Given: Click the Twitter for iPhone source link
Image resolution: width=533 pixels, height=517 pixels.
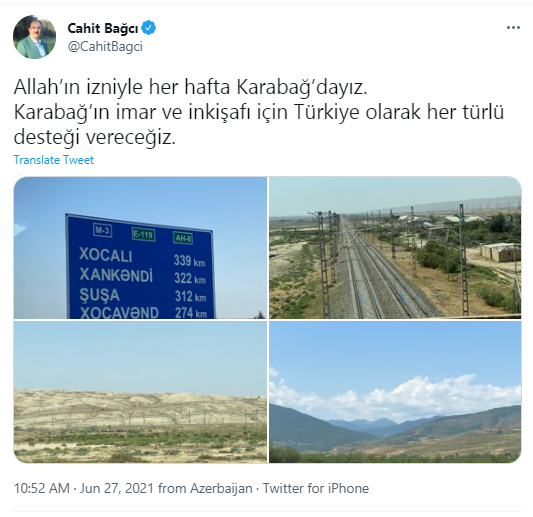Looking at the screenshot, I should (x=316, y=488).
